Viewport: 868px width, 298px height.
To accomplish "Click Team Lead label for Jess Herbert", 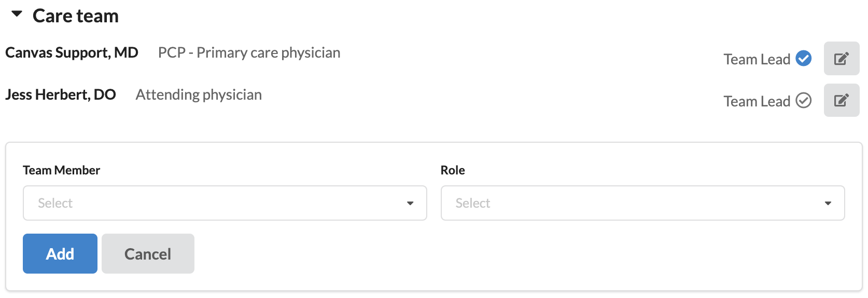I will coord(757,101).
